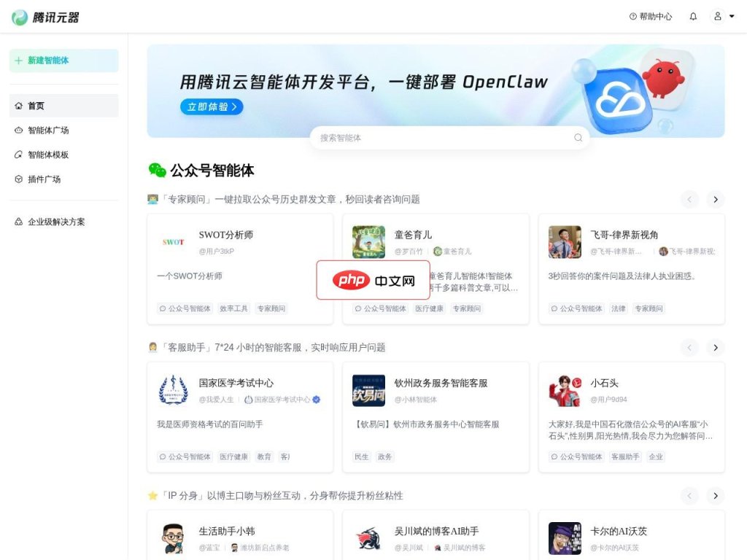Image resolution: width=747 pixels, height=560 pixels.
Task: Click the 专家顾问 tag on 飞哥 card
Action: tap(649, 308)
